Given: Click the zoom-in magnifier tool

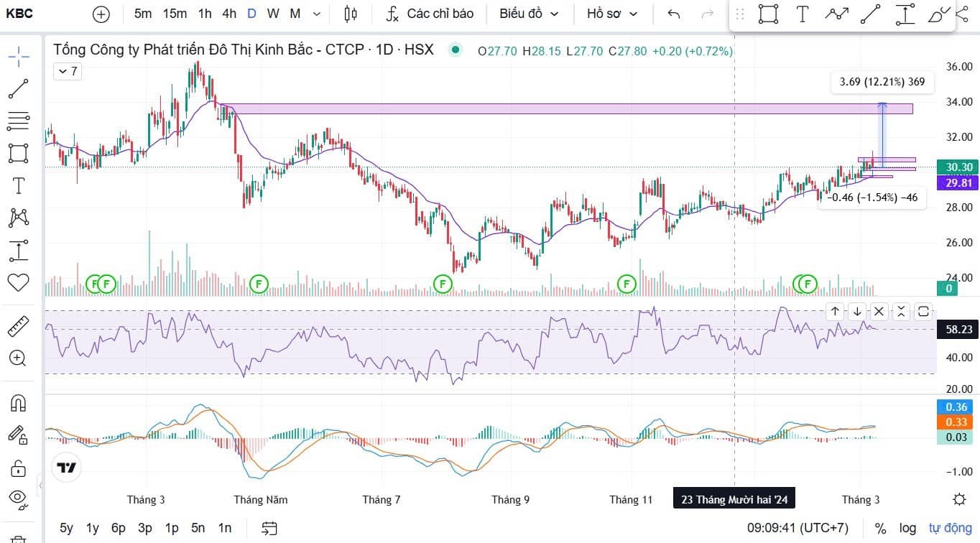Looking at the screenshot, I should [x=18, y=358].
